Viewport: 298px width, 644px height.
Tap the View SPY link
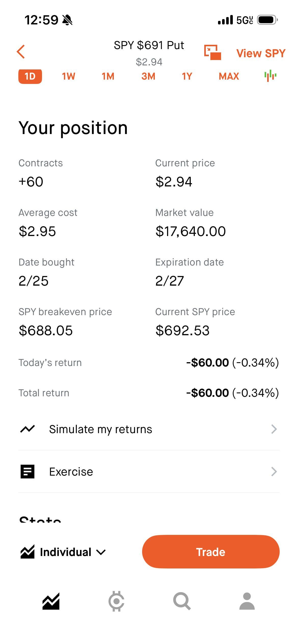tap(261, 53)
